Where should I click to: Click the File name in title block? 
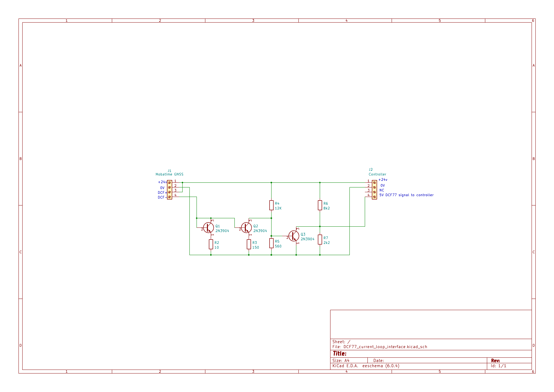385,347
